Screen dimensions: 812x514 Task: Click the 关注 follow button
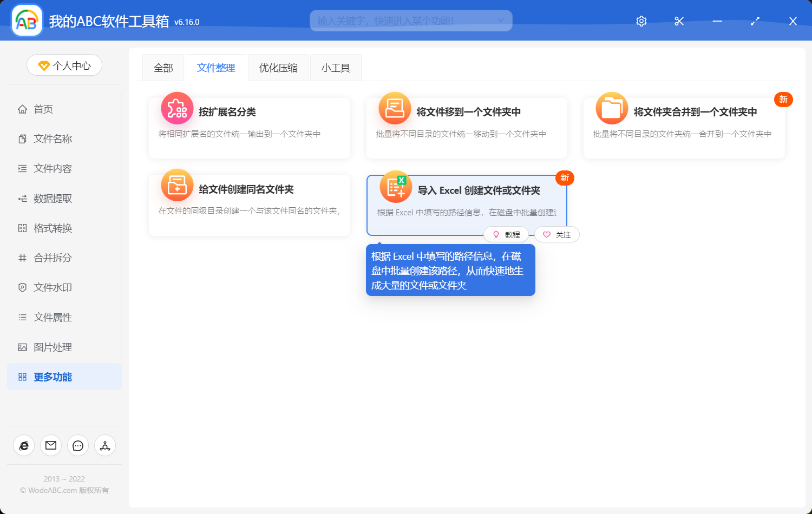[556, 234]
